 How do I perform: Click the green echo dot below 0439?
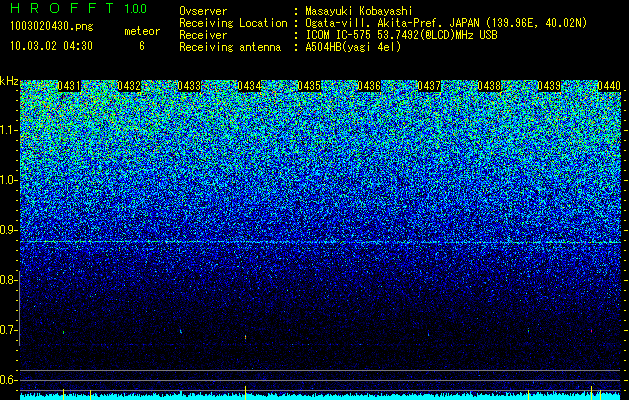point(528,331)
